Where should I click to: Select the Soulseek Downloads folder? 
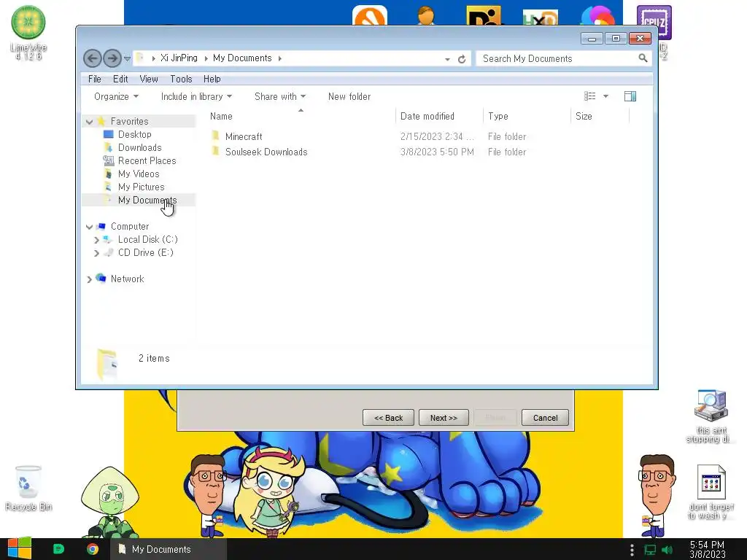click(266, 152)
